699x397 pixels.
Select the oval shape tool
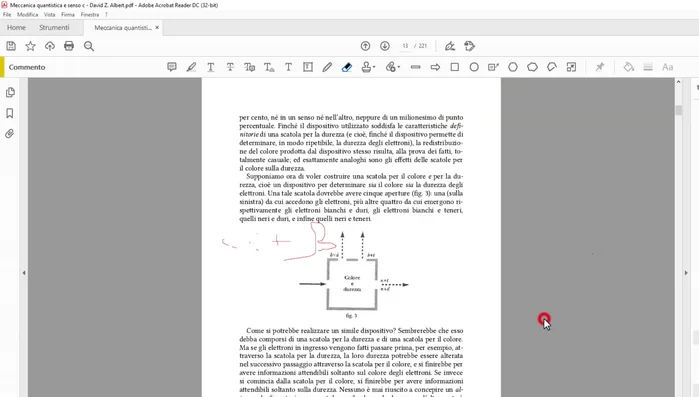[474, 67]
